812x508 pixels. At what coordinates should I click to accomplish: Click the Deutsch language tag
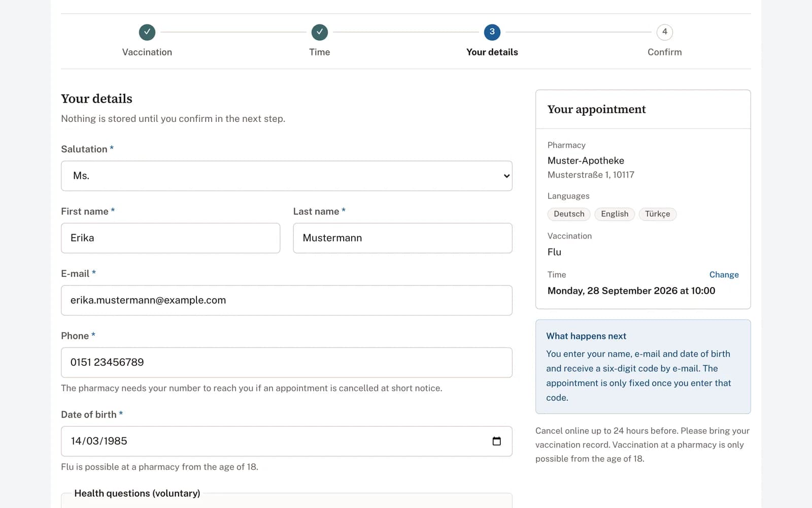click(569, 214)
